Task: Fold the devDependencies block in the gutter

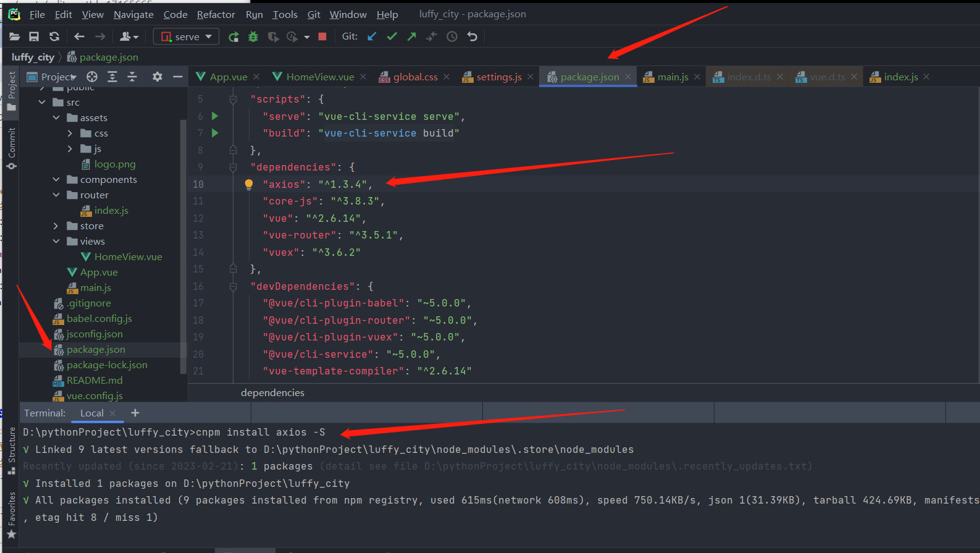Action: 233,287
